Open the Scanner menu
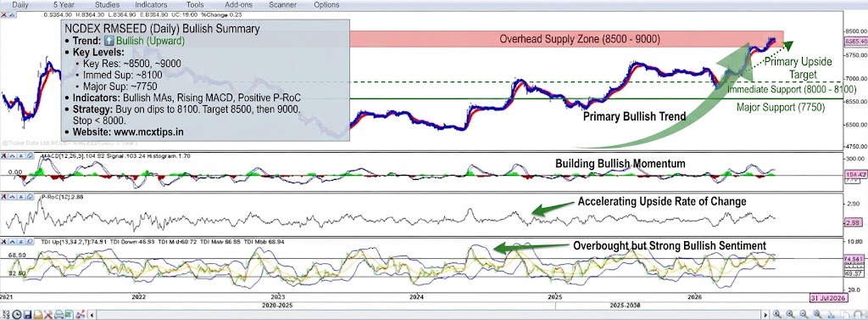This screenshot has width=868, height=320. (282, 4)
